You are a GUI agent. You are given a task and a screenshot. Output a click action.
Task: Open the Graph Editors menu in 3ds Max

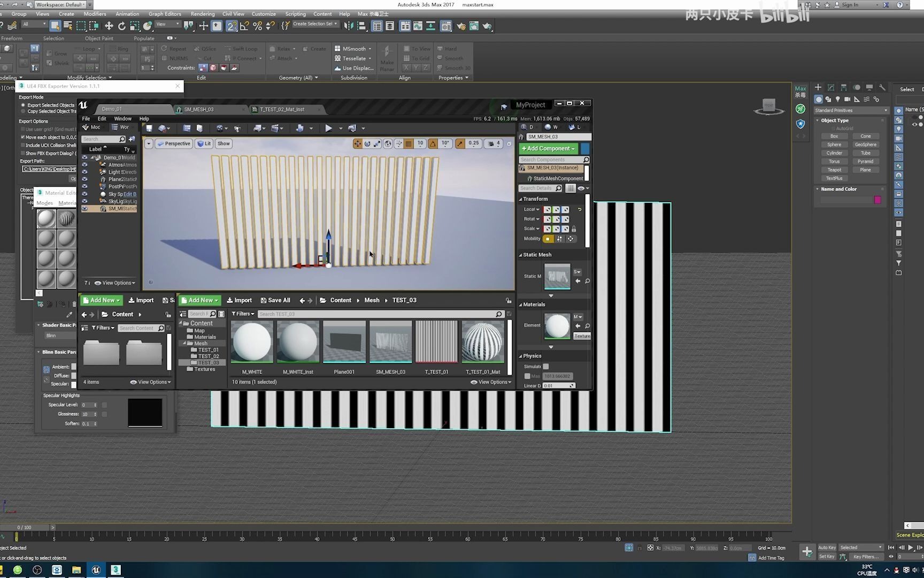click(x=165, y=14)
